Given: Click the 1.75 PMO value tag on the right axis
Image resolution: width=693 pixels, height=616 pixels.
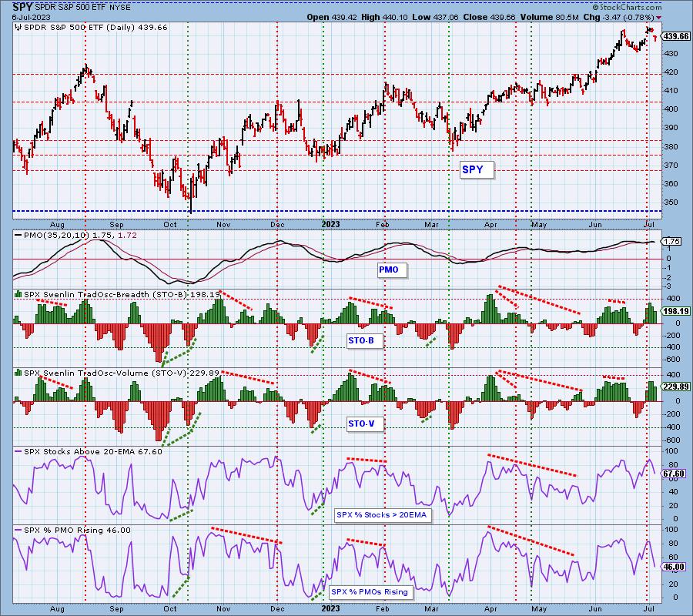Looking at the screenshot, I should coord(671,241).
